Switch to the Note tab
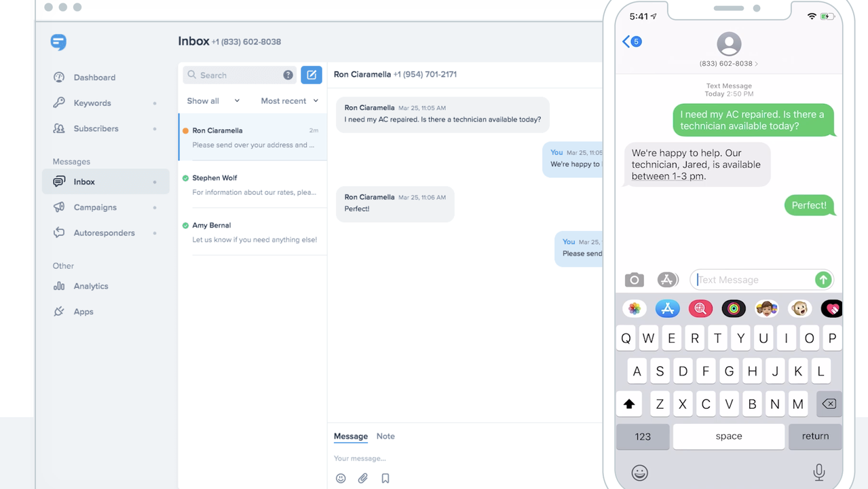This screenshot has height=489, width=868. [x=385, y=436]
